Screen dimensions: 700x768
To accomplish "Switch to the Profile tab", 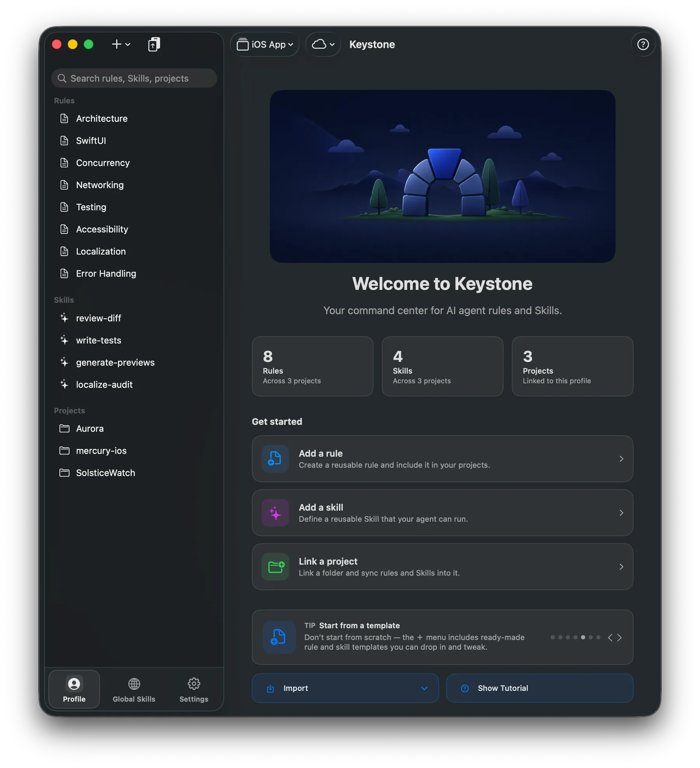I will [x=74, y=689].
